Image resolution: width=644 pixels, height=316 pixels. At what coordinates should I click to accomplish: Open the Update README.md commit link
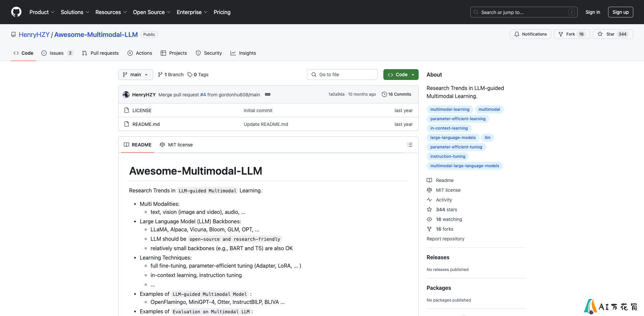pos(266,124)
